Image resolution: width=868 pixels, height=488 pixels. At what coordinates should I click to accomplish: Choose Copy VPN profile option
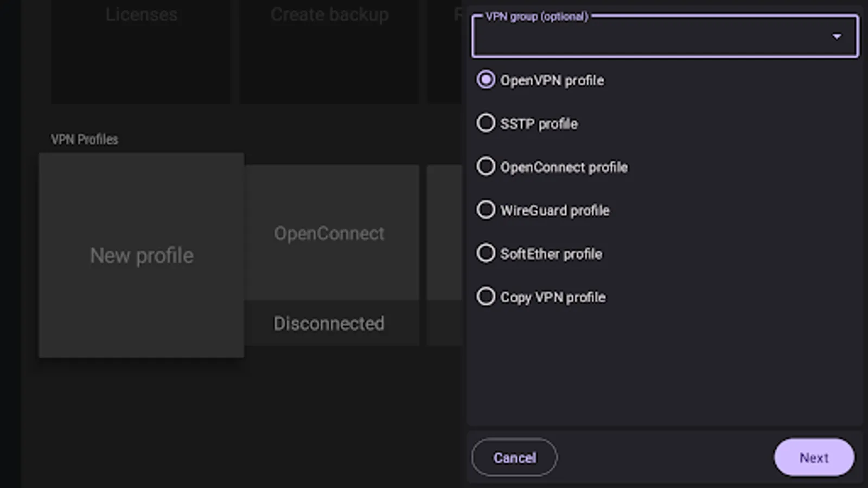[x=486, y=297]
